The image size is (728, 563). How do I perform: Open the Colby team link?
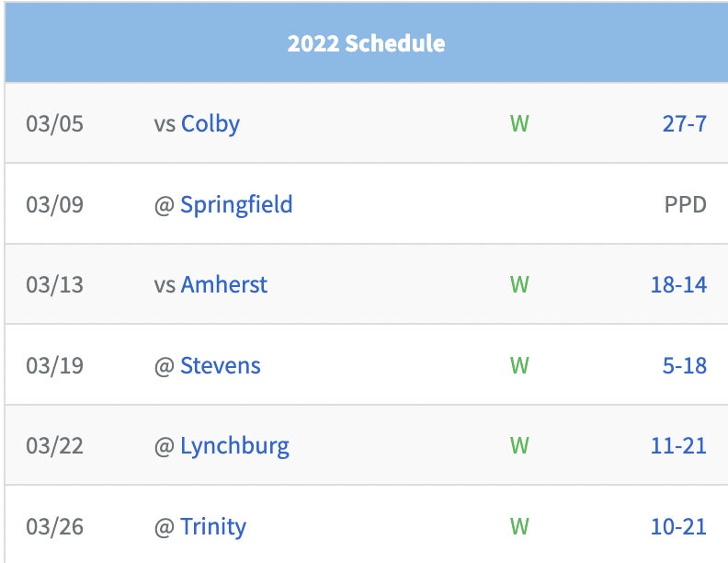pyautogui.click(x=210, y=123)
